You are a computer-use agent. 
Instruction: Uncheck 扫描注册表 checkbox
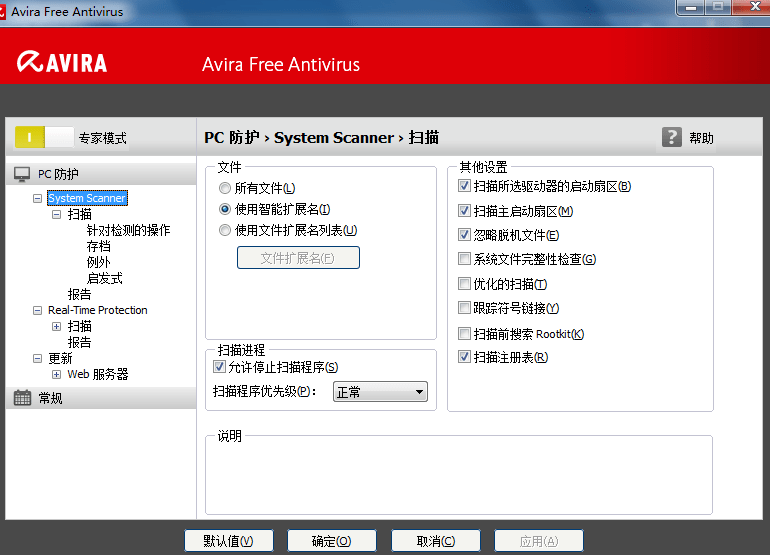[x=464, y=357]
